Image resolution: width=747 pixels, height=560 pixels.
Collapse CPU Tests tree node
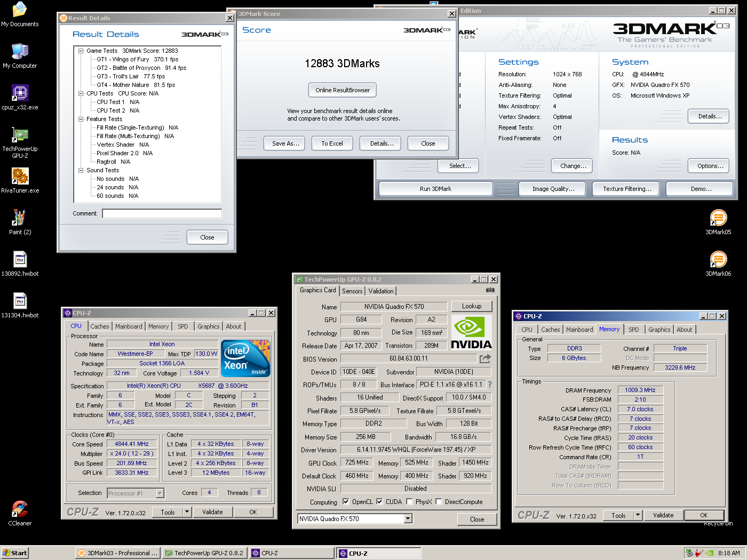81,93
